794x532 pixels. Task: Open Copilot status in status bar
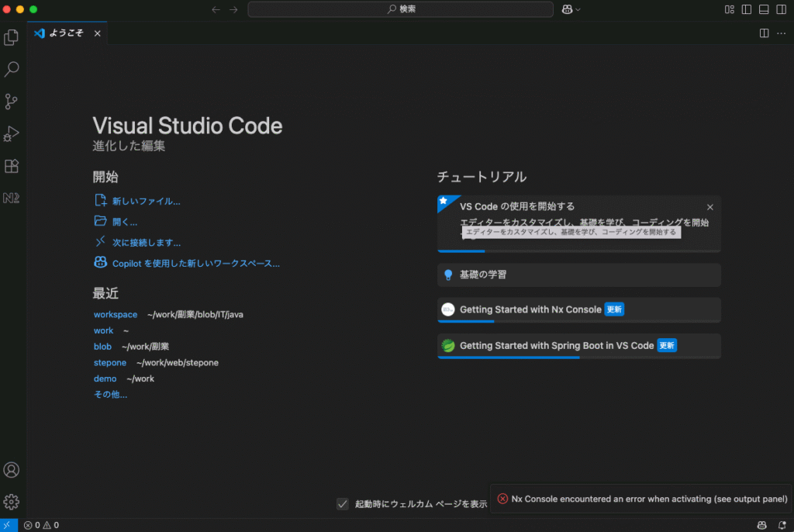[761, 526]
